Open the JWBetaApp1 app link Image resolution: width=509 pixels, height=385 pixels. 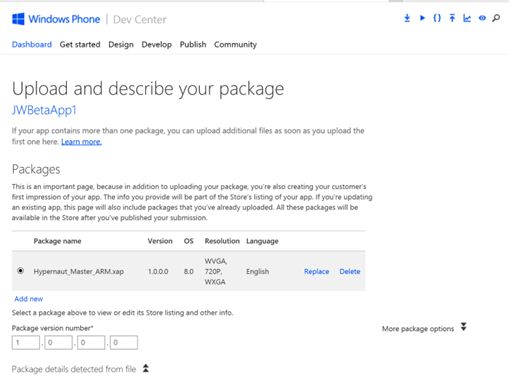coord(44,110)
